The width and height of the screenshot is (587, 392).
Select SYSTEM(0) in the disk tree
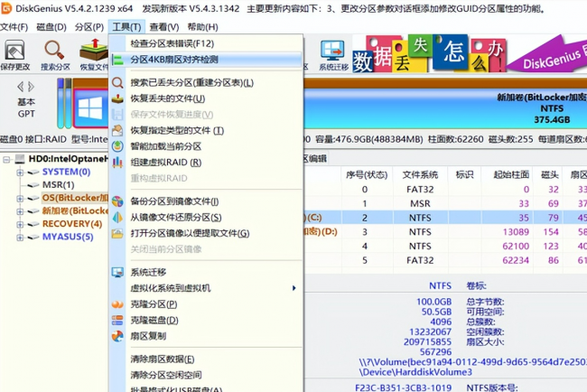tap(66, 172)
